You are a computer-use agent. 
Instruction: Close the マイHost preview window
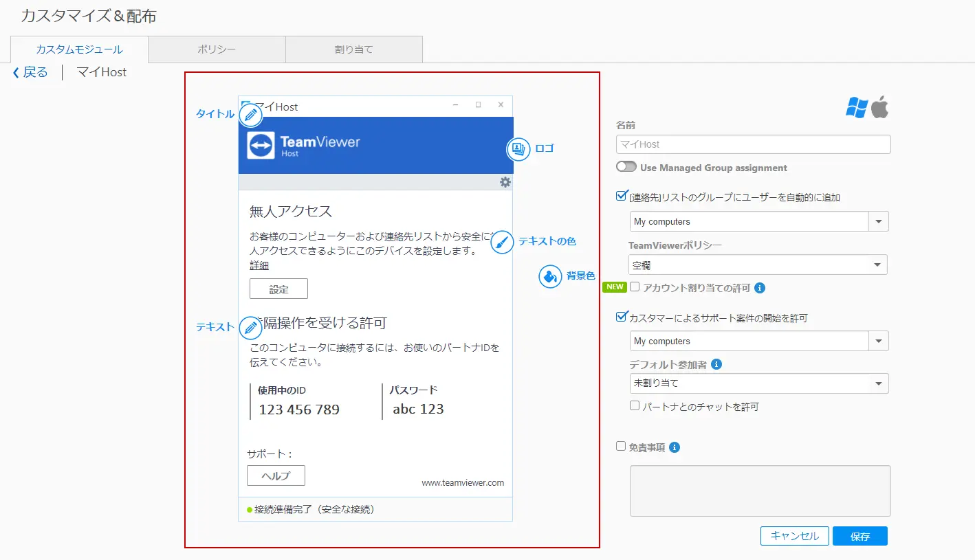pyautogui.click(x=501, y=105)
